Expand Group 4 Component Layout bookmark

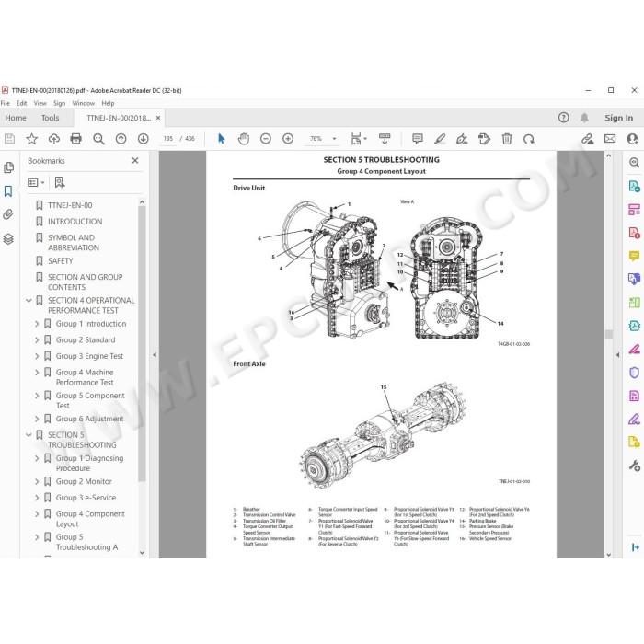[x=37, y=513]
